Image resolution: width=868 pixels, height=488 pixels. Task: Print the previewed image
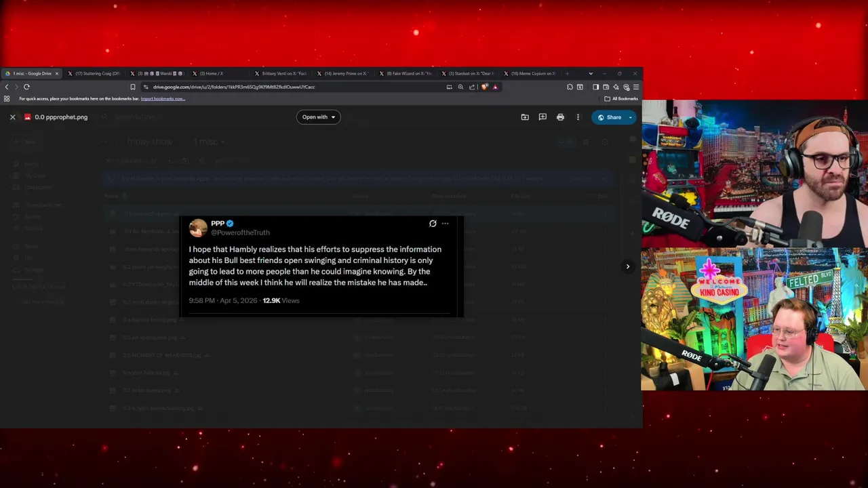pos(560,117)
